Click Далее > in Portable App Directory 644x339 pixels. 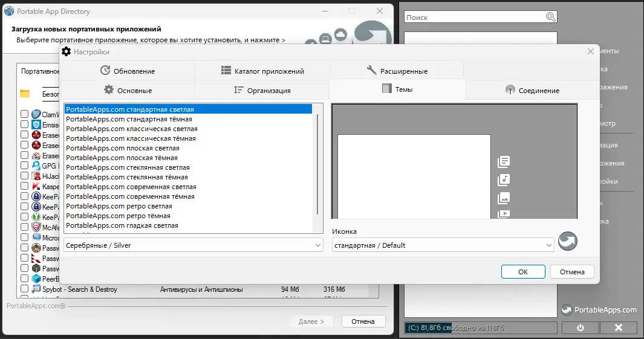point(311,321)
